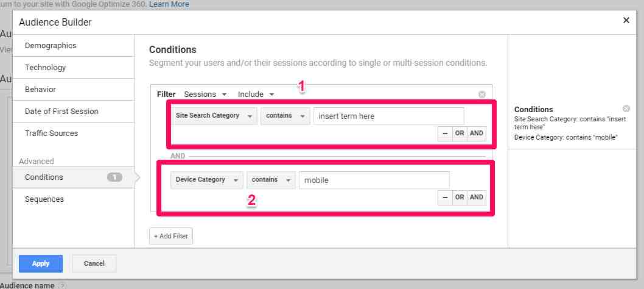Click minus button on Site Search Category row
Screen dimensions: 644x289
tap(445, 134)
